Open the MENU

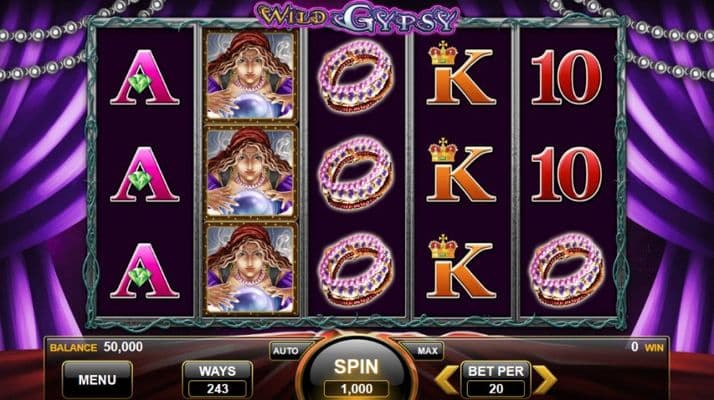point(97,379)
